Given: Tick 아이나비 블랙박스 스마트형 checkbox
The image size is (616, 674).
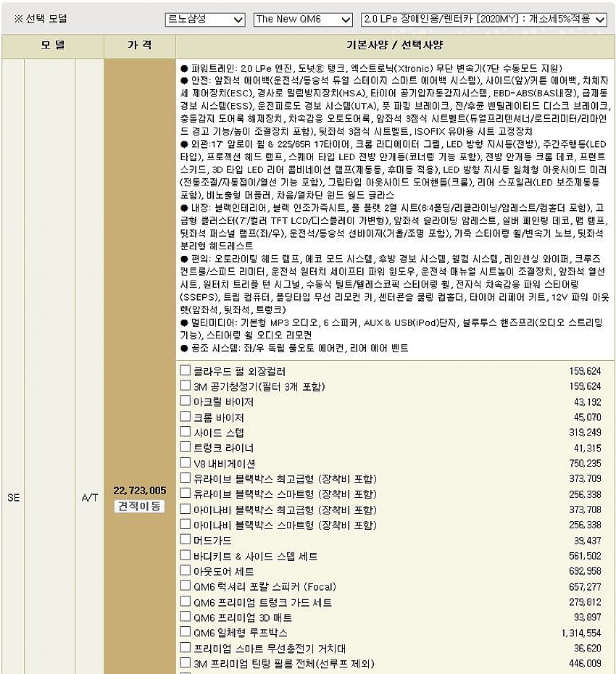Looking at the screenshot, I should click(185, 524).
